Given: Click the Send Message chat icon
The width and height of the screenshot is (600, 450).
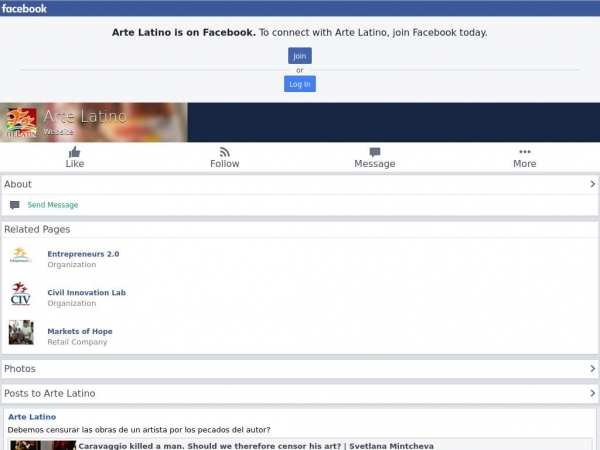Looking at the screenshot, I should [15, 205].
